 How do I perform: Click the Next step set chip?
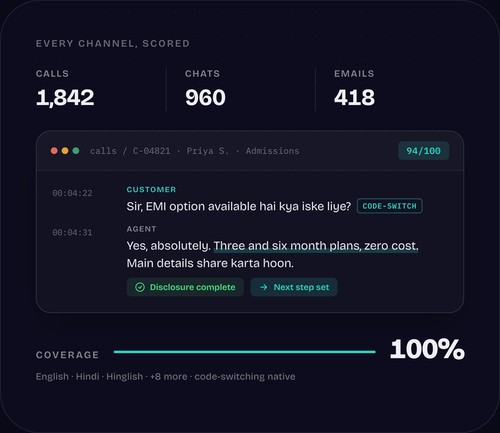pyautogui.click(x=294, y=287)
